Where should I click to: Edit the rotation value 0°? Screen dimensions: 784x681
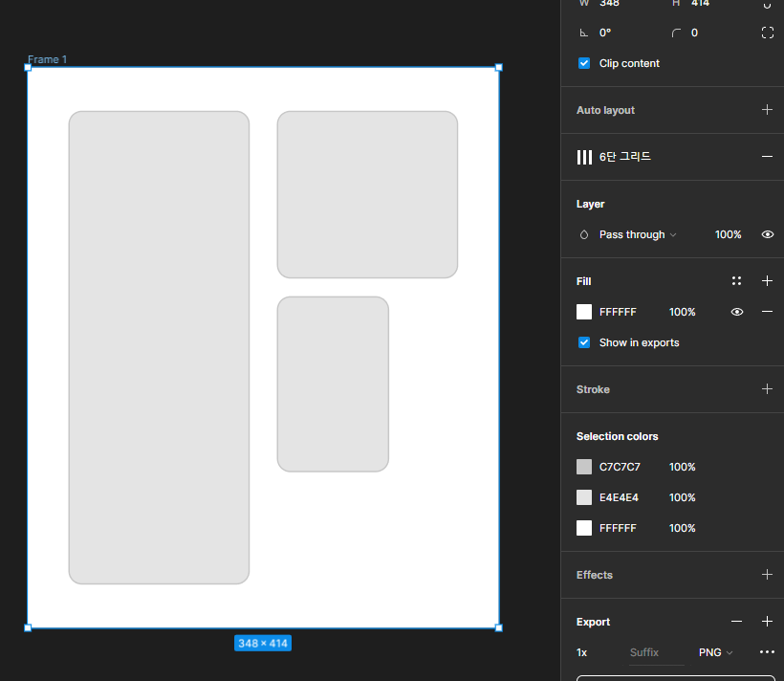pos(605,33)
